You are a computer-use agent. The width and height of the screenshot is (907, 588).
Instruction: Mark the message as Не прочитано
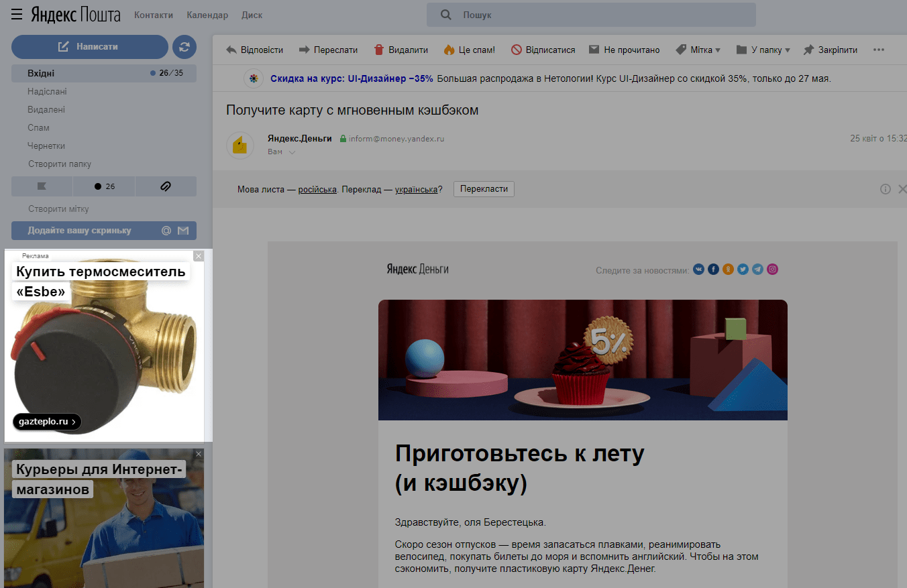point(624,50)
